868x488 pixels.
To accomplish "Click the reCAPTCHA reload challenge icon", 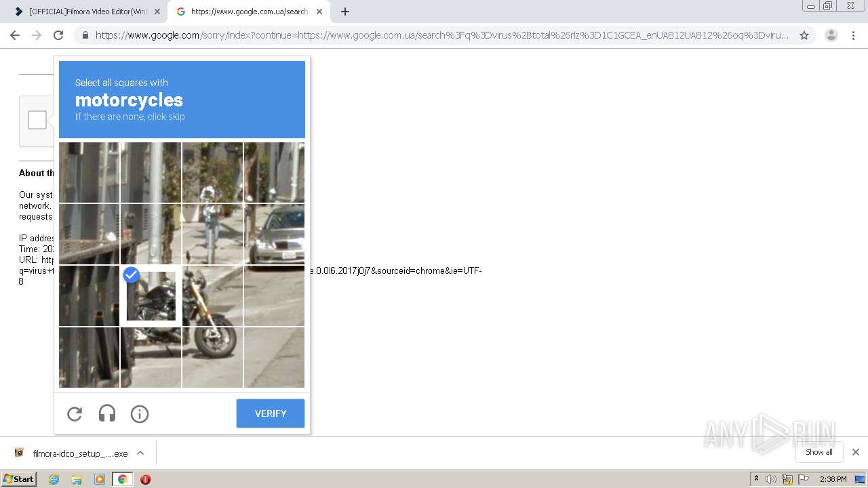I will [x=75, y=413].
